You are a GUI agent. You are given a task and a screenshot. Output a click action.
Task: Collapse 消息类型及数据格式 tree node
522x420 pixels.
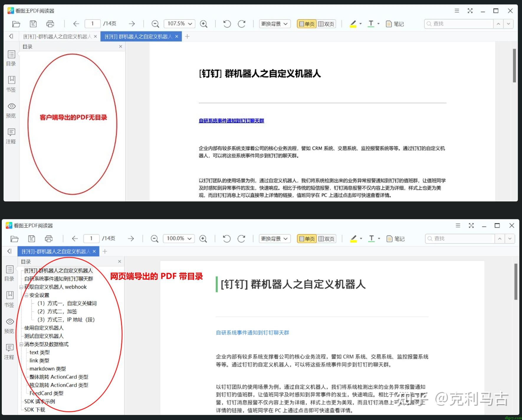tap(21, 344)
